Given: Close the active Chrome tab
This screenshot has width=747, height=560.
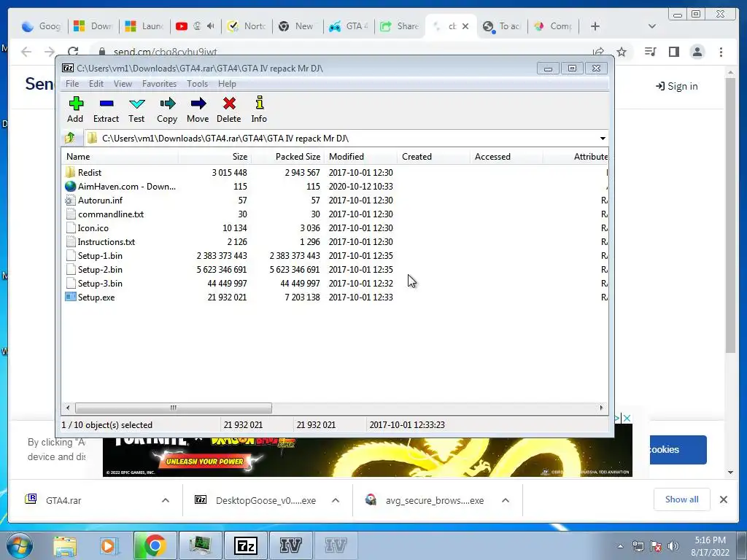Looking at the screenshot, I should [x=465, y=26].
